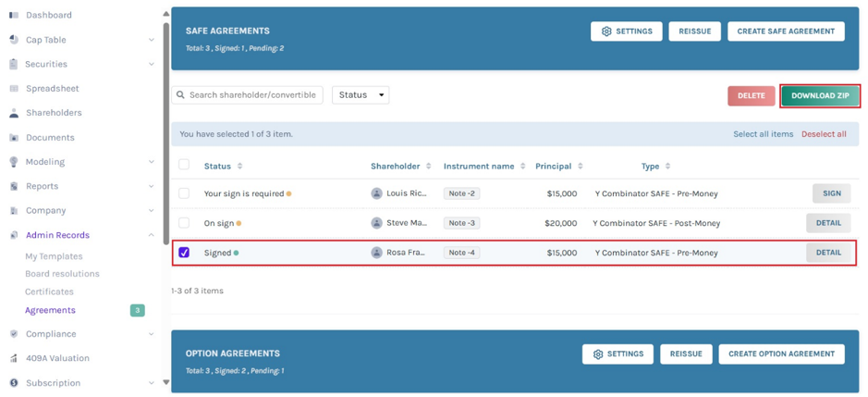This screenshot has width=868, height=397.
Task: Click the Subscription dollar icon
Action: tap(14, 382)
